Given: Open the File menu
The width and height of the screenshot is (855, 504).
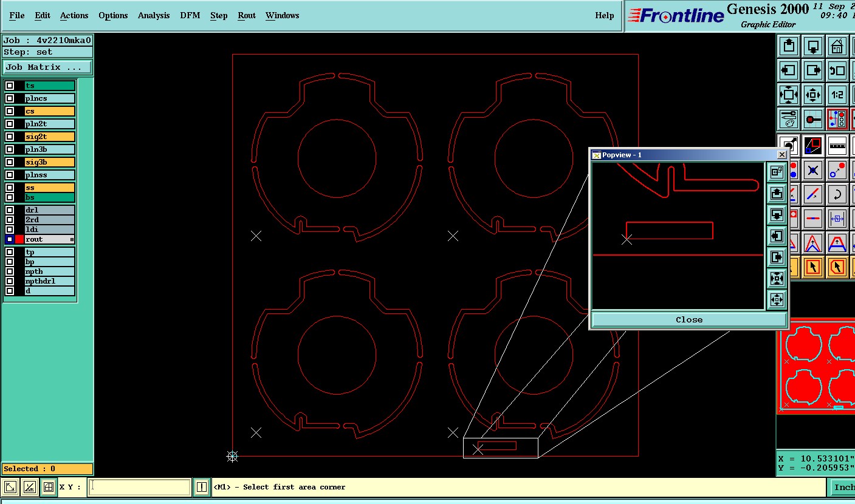Looking at the screenshot, I should tap(17, 15).
